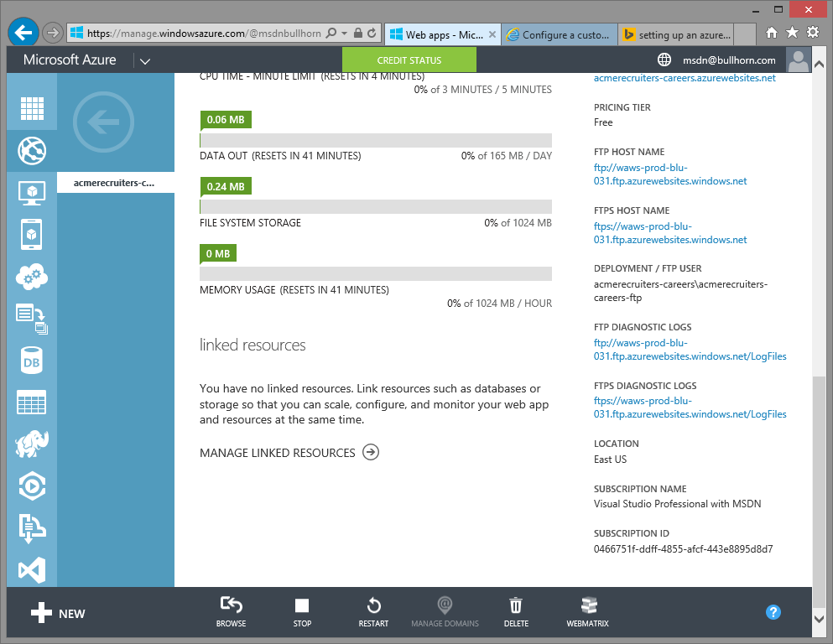Open the Media Services play icon
This screenshot has height=644, width=833.
[32, 486]
